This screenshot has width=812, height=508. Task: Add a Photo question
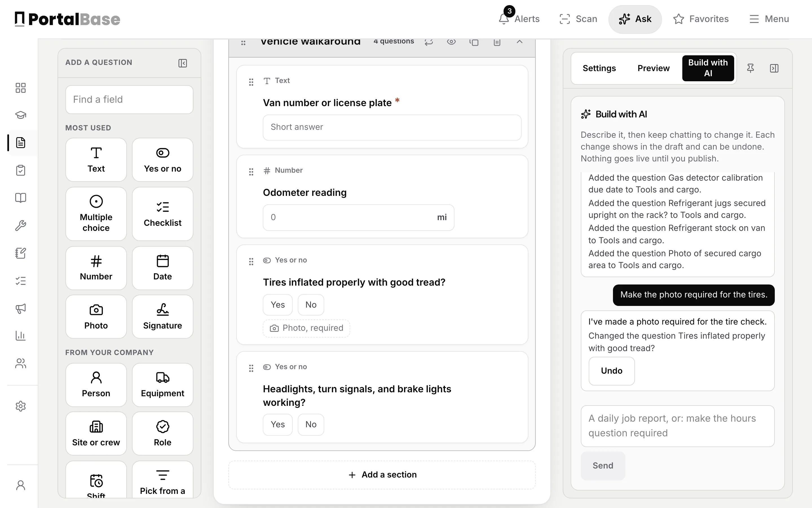[x=96, y=316]
